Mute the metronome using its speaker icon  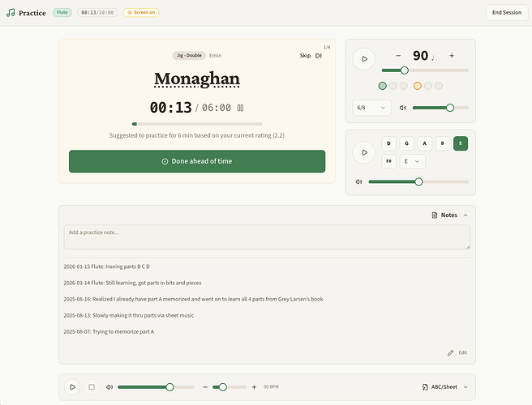click(403, 108)
